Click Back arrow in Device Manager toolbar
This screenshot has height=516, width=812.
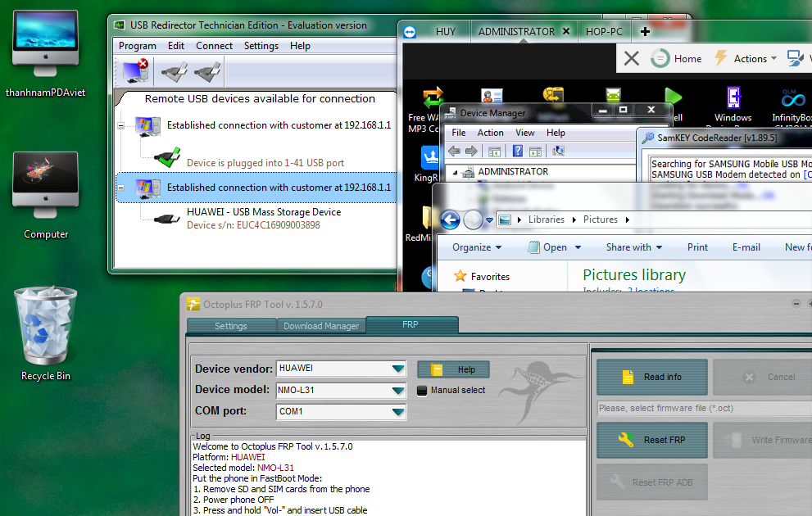tap(454, 151)
